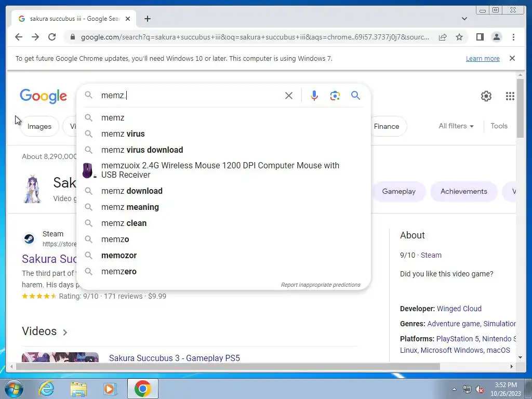Image resolution: width=532 pixels, height=399 pixels.
Task: Open Windows Explorer from taskbar
Action: (x=78, y=389)
